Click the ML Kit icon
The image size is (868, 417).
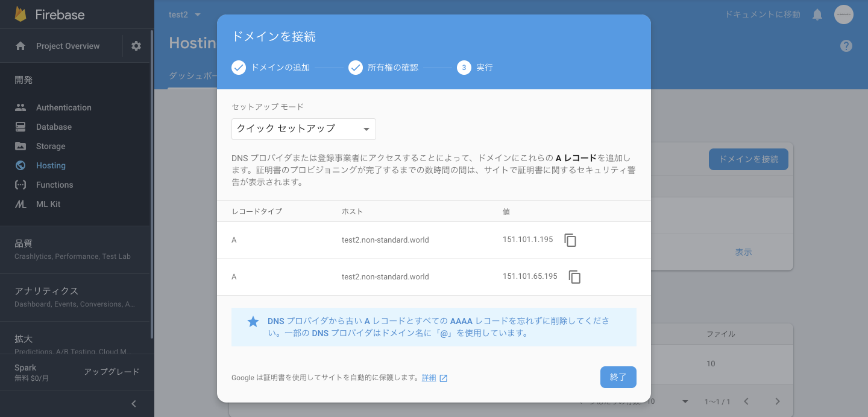[20, 205]
